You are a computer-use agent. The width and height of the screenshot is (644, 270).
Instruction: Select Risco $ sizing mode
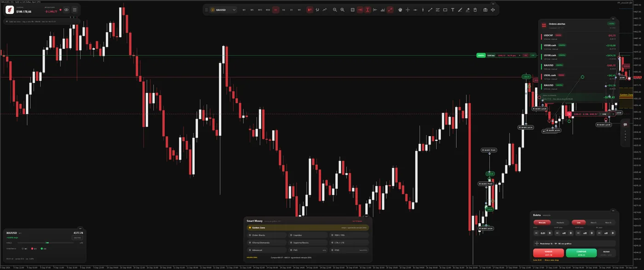point(593,223)
